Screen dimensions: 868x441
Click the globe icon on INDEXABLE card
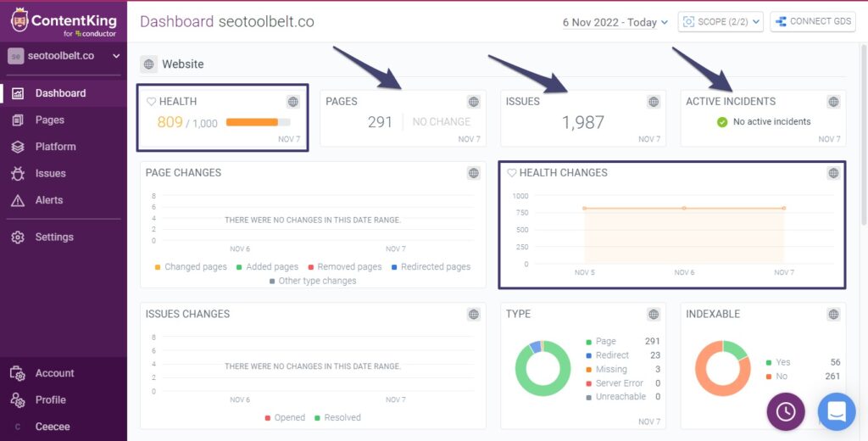pos(834,314)
